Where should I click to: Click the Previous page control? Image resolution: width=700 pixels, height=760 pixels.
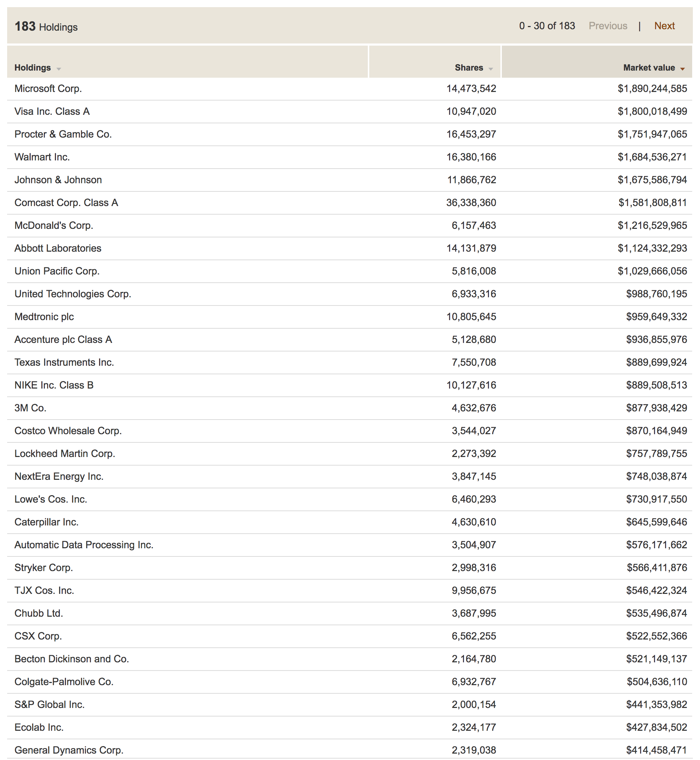pos(608,25)
